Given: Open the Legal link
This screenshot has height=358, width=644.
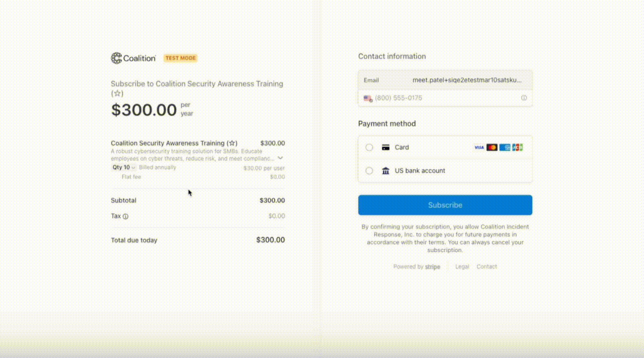Looking at the screenshot, I should pos(462,267).
